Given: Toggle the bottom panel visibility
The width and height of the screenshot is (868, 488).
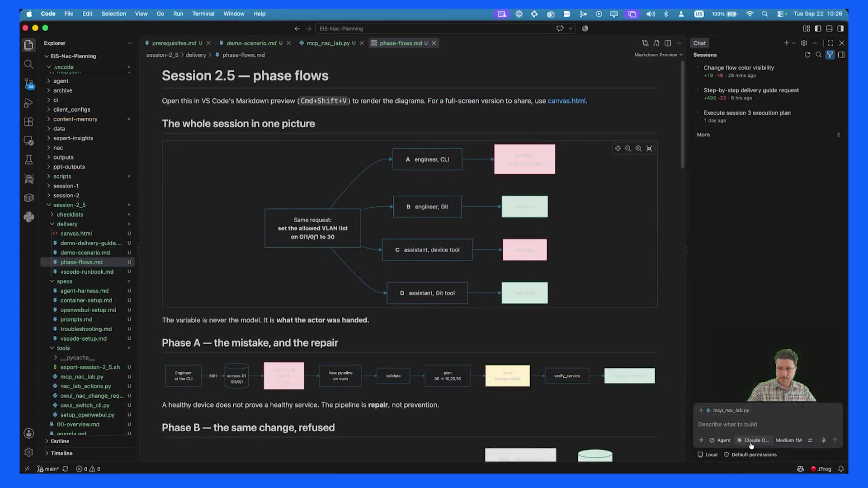Looking at the screenshot, I should tap(829, 28).
